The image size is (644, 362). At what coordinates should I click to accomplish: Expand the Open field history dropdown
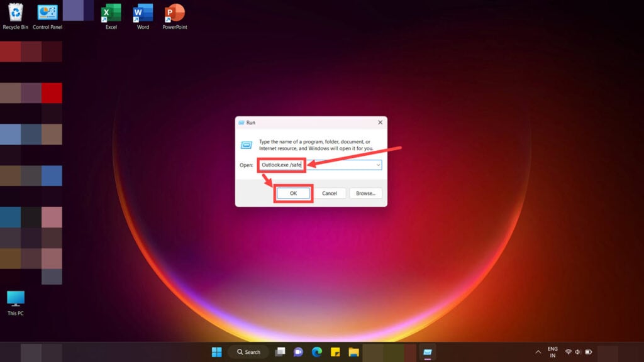pyautogui.click(x=378, y=165)
